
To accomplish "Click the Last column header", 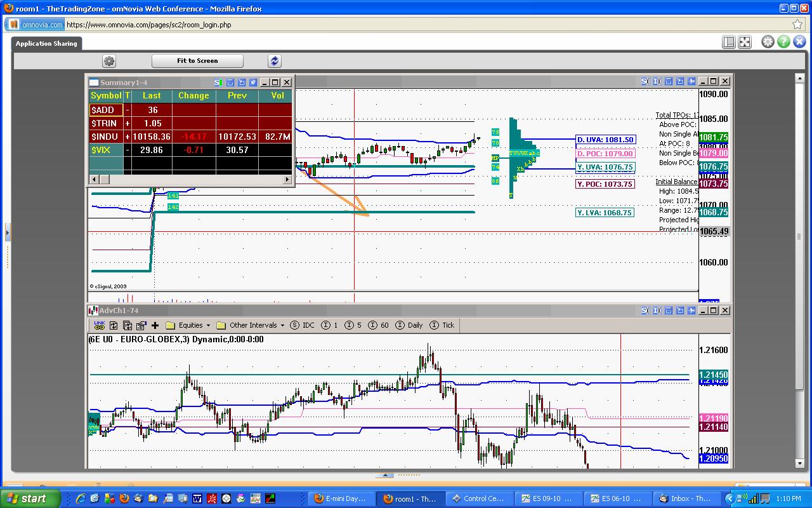I will 152,95.
